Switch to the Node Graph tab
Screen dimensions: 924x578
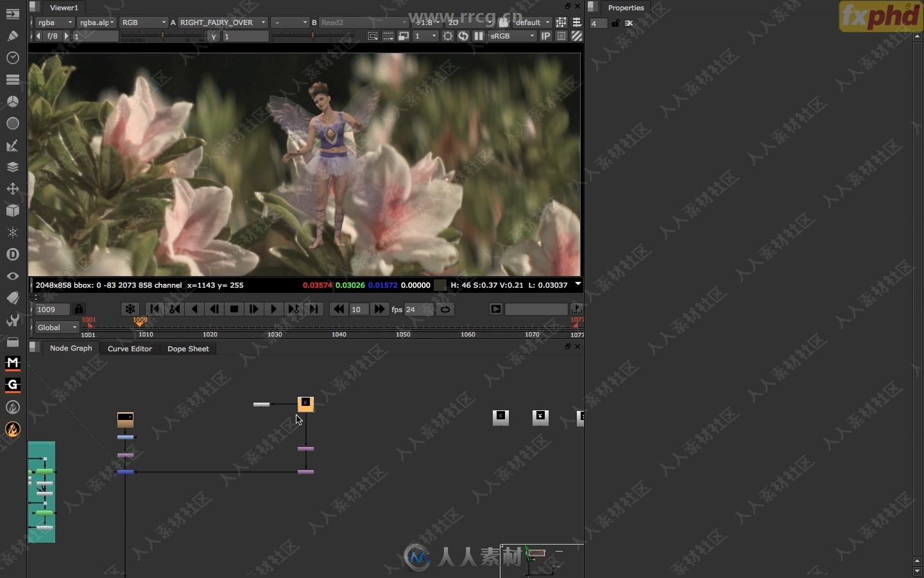(71, 348)
